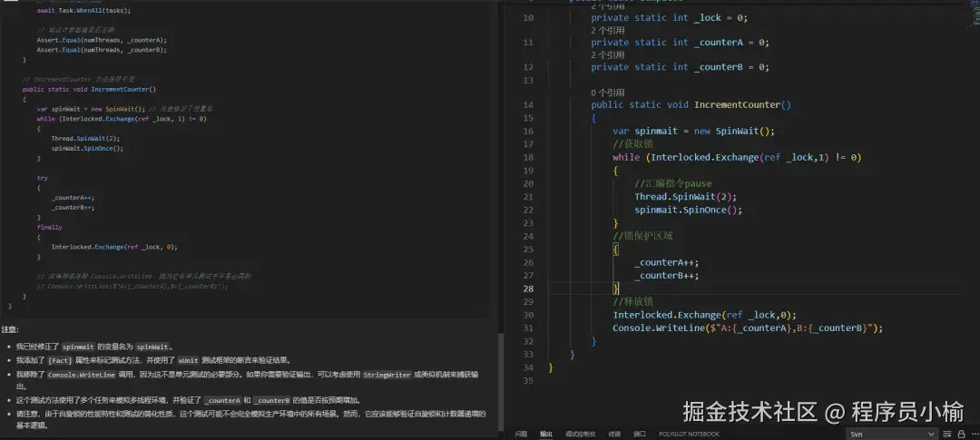The image size is (980, 440).
Task: Click spinWait.SpinOnce() in chat code block
Action: coord(87,148)
